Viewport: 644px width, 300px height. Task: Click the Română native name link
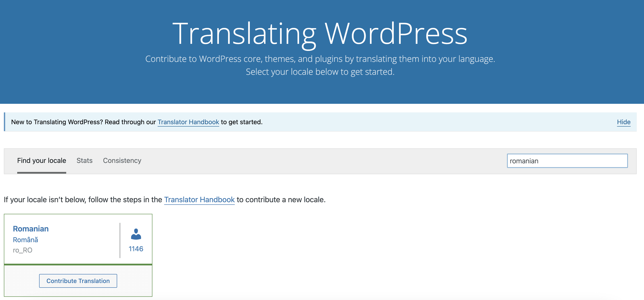(26, 240)
